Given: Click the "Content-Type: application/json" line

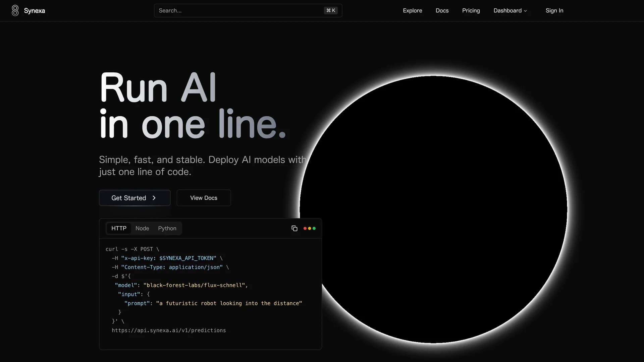Looking at the screenshot, I should (170, 267).
